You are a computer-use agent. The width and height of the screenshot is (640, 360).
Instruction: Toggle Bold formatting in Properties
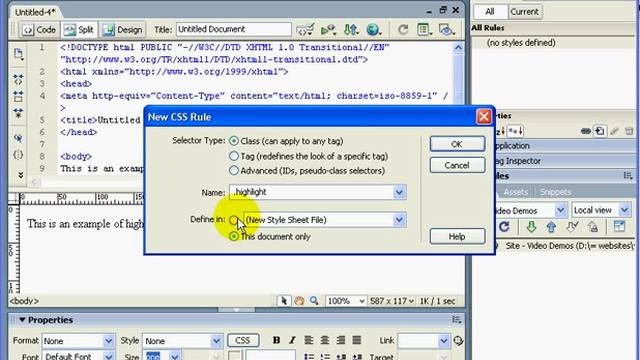pos(276,340)
